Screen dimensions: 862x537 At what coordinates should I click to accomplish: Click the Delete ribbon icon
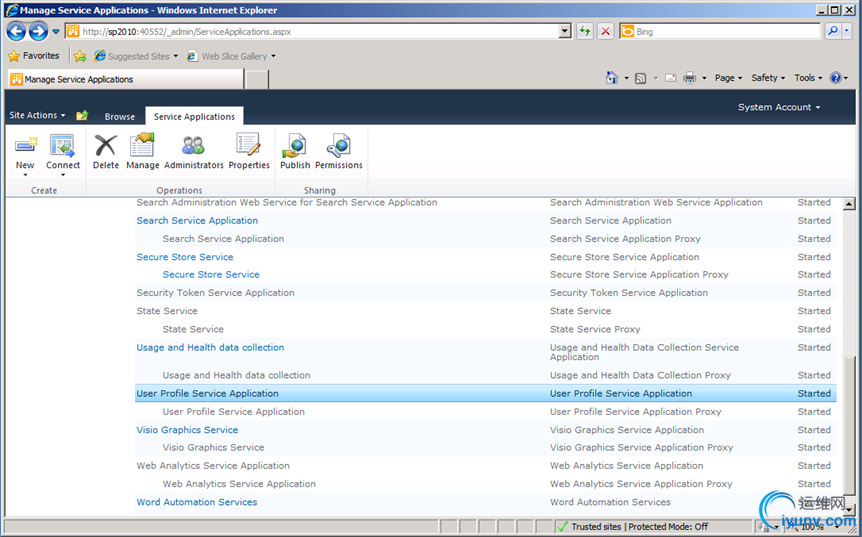pyautogui.click(x=106, y=146)
